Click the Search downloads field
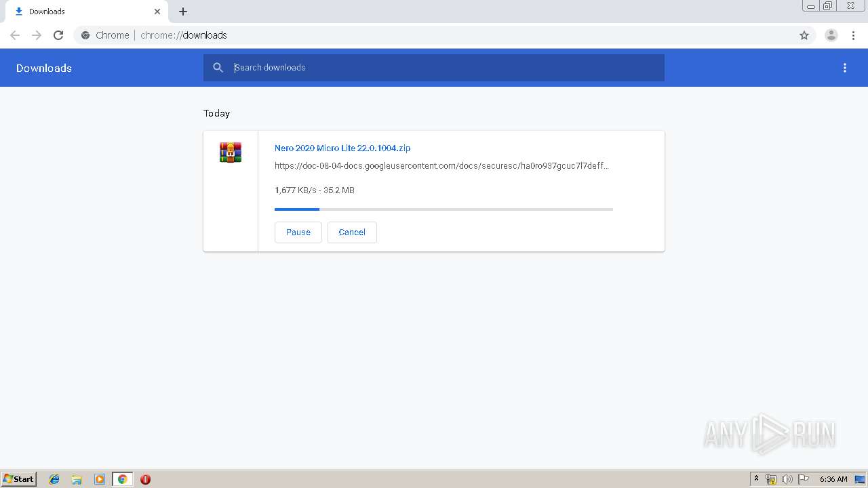 coord(434,68)
